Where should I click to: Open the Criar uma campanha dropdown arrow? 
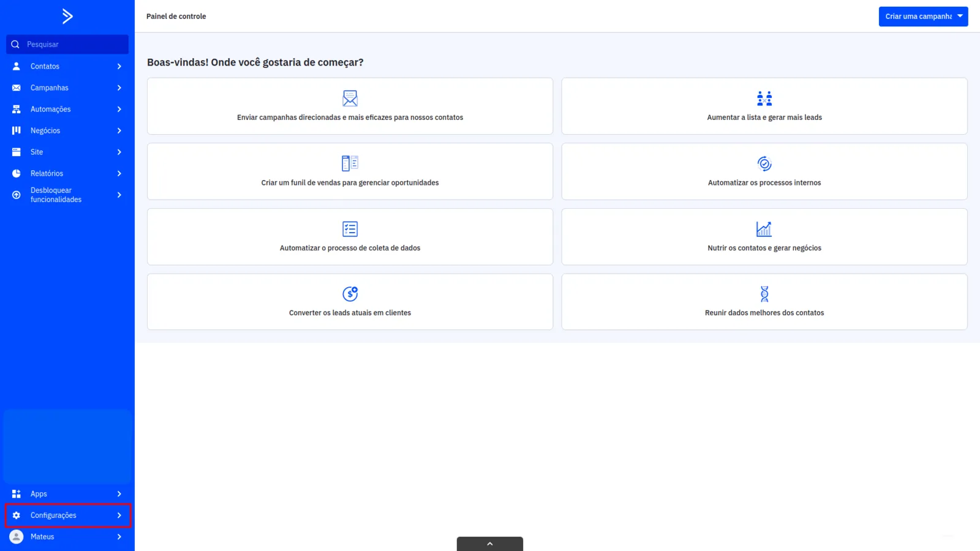click(x=960, y=17)
